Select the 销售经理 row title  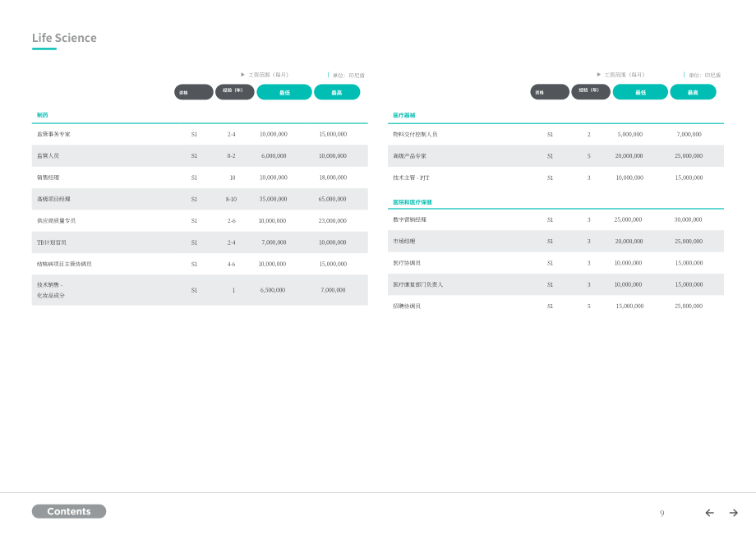click(48, 178)
